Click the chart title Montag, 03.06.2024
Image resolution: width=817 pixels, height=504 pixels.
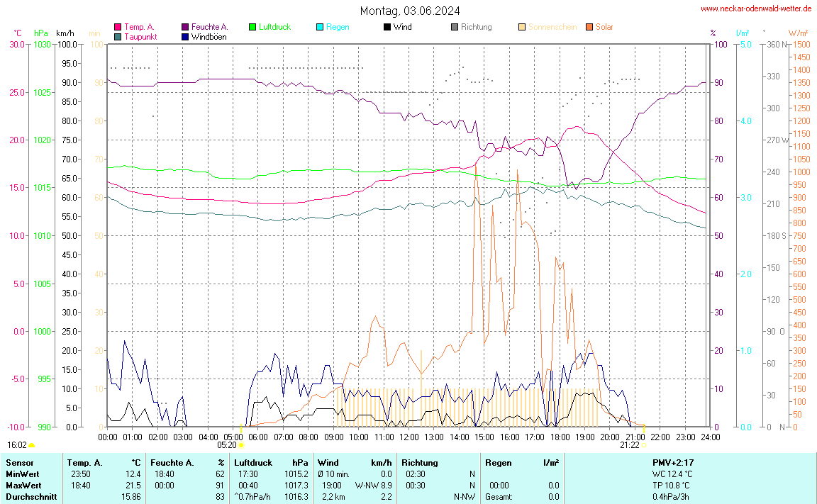(x=409, y=11)
